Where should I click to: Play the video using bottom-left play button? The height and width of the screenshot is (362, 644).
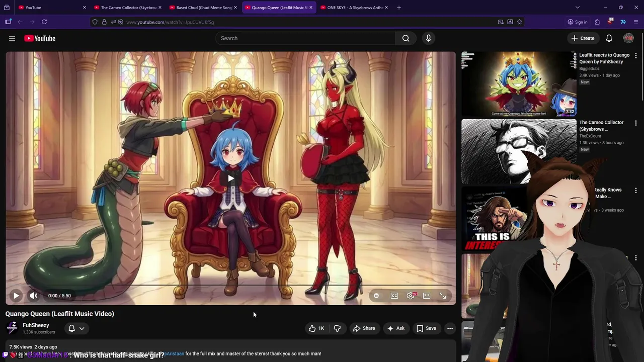[16, 296]
